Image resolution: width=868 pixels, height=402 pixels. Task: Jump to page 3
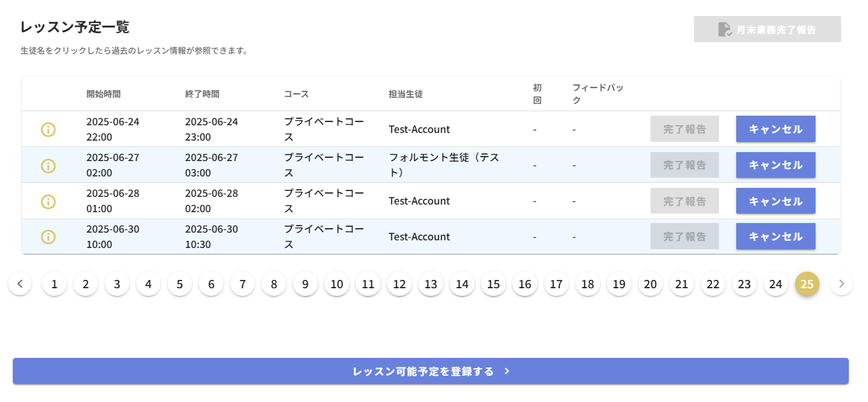click(117, 284)
